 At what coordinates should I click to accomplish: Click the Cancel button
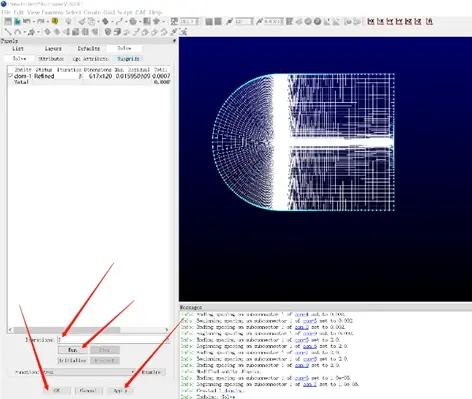coord(88,390)
